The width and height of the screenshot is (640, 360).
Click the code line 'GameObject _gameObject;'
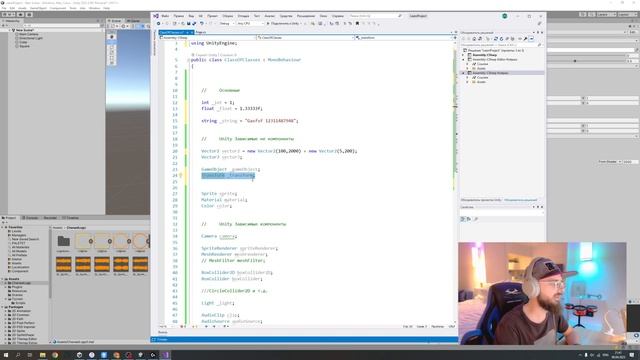pyautogui.click(x=231, y=169)
